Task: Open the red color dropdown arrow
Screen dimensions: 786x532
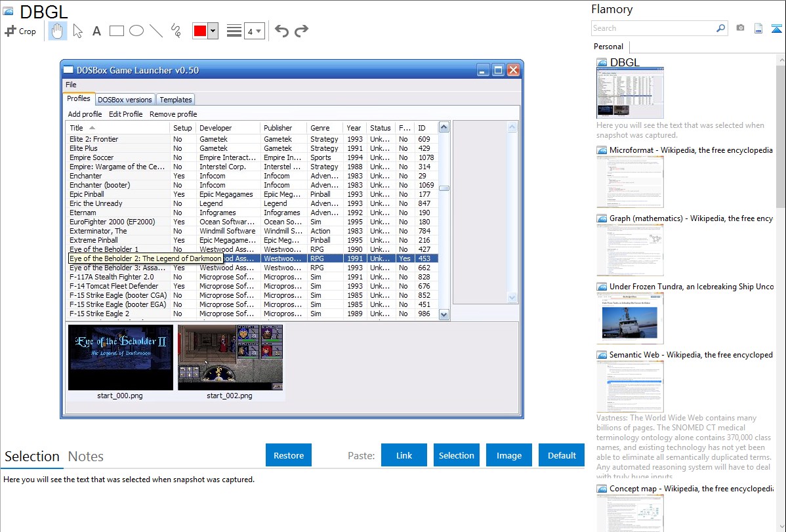Action: (213, 31)
